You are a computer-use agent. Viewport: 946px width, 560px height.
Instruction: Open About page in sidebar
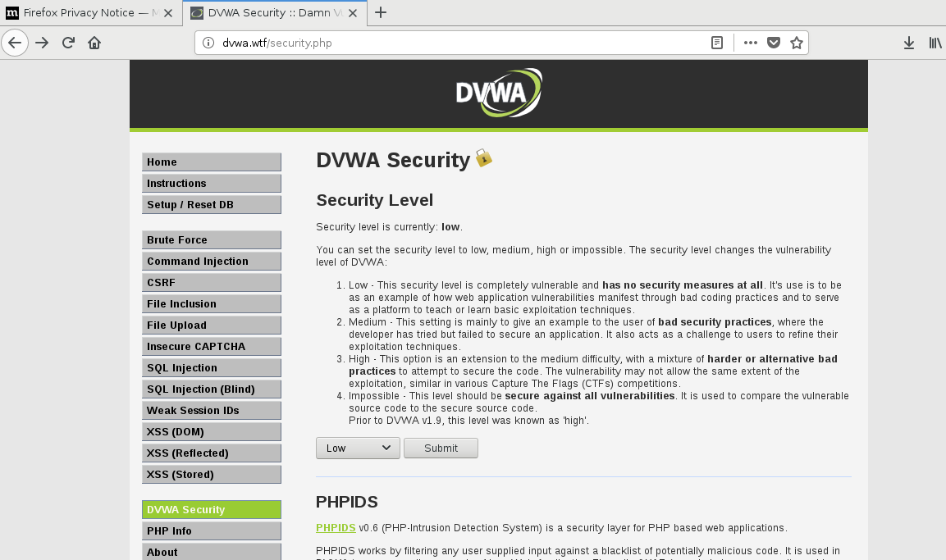(x=212, y=552)
